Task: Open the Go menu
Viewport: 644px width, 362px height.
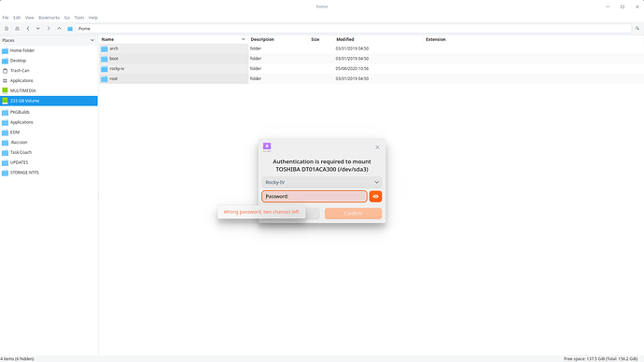Action: [67, 18]
